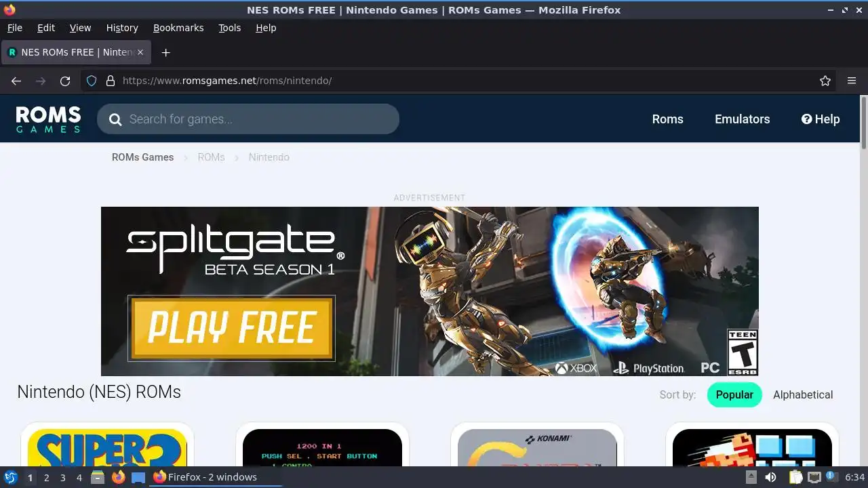Go to ROMs breadcrumb link

pos(211,157)
